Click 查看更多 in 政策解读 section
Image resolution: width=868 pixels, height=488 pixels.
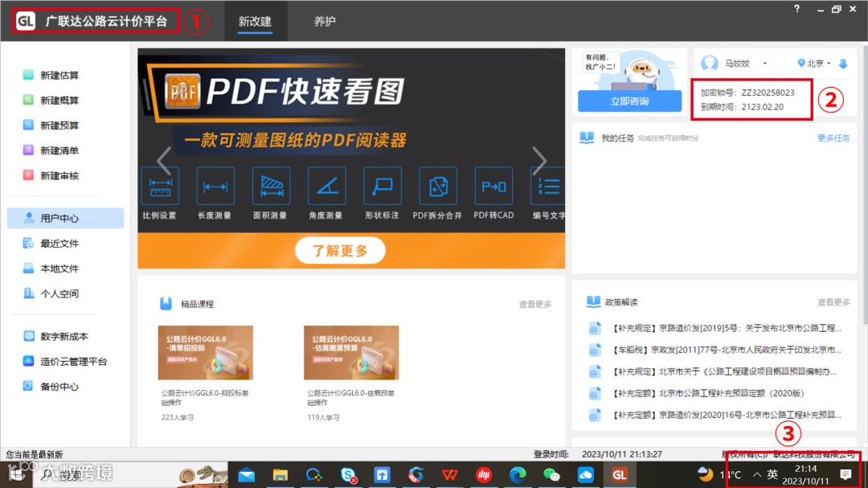833,302
